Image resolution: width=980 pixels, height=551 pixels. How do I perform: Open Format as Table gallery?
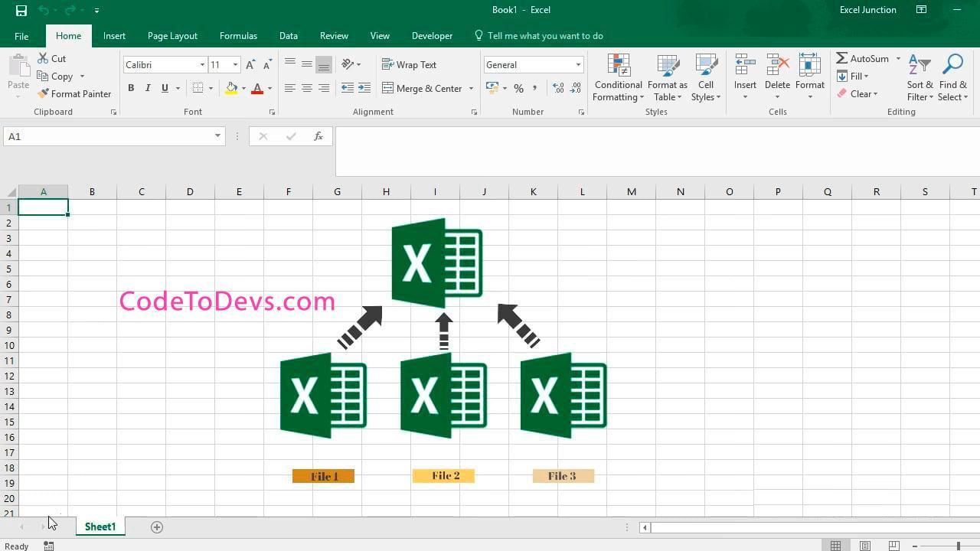pyautogui.click(x=667, y=77)
